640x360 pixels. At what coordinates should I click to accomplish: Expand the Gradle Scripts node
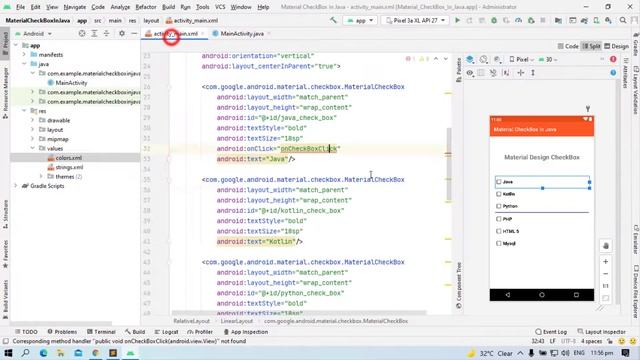point(16,186)
